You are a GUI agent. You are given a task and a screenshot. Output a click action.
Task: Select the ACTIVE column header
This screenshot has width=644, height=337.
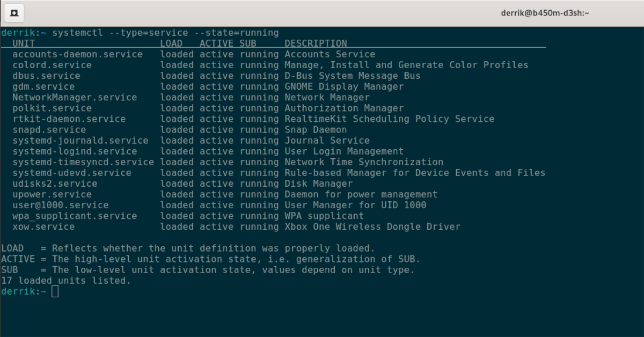tap(217, 43)
